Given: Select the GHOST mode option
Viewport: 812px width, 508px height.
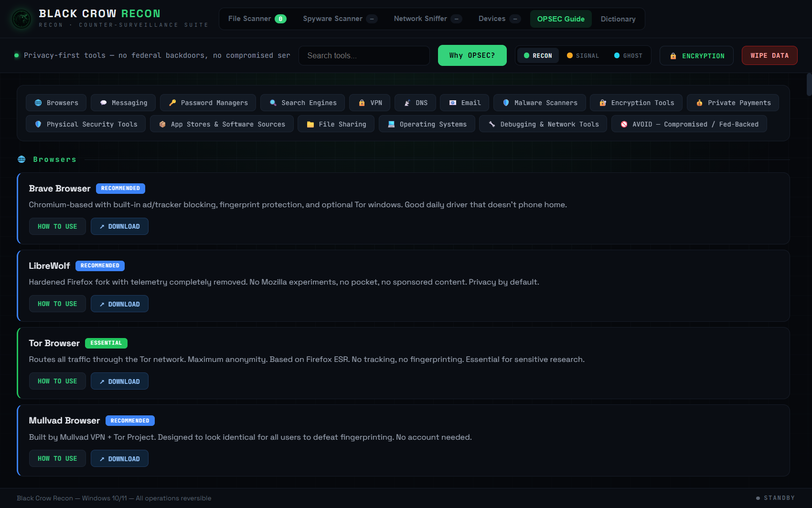Looking at the screenshot, I should pos(628,55).
